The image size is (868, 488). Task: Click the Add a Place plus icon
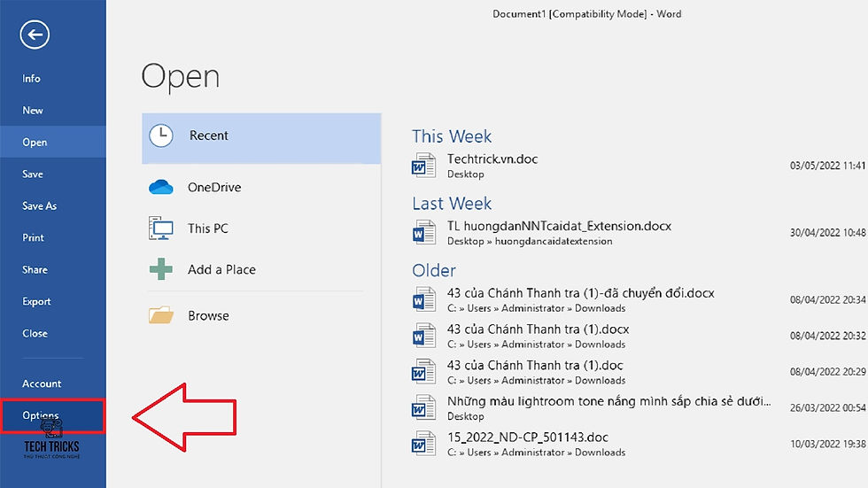click(161, 269)
